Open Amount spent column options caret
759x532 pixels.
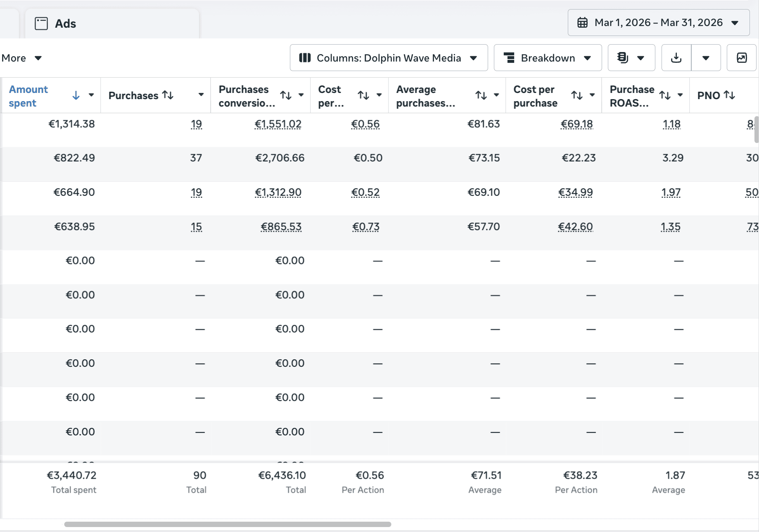point(91,95)
